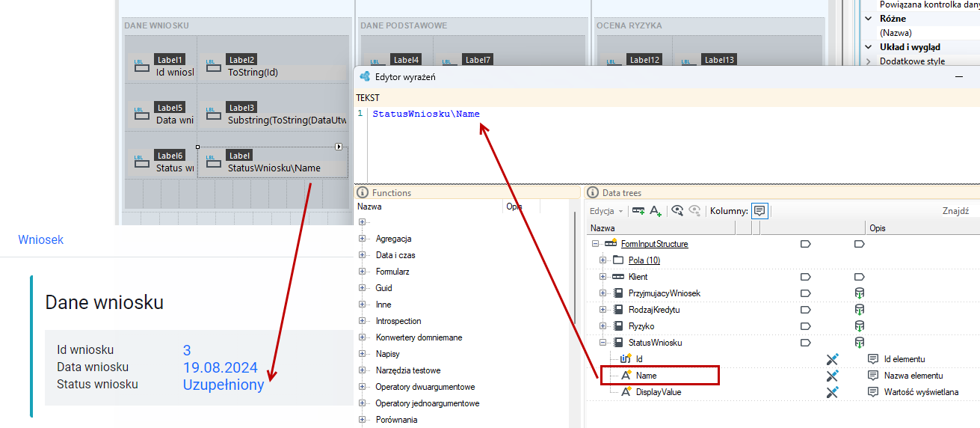Toggle the Kolumny description column button

[x=759, y=211]
